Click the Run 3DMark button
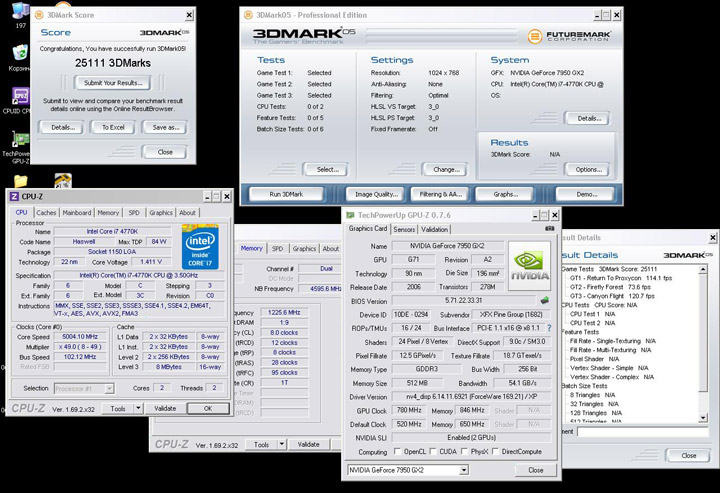 coord(286,194)
